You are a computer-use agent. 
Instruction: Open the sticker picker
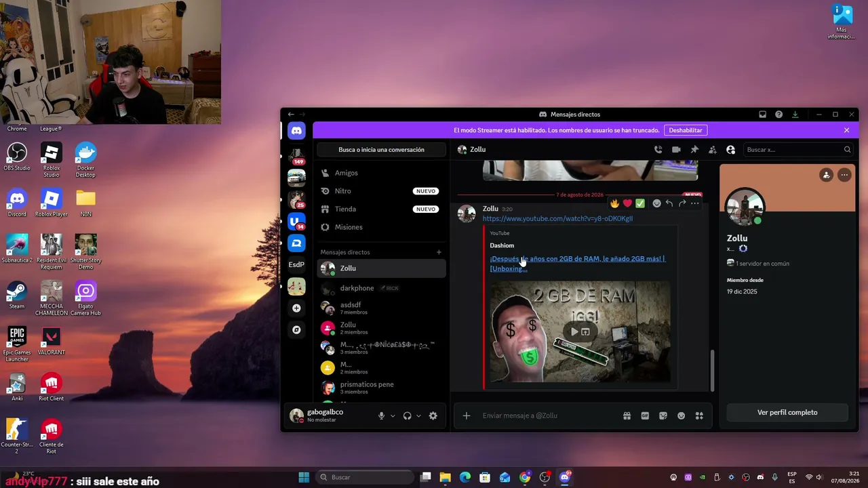point(663,416)
